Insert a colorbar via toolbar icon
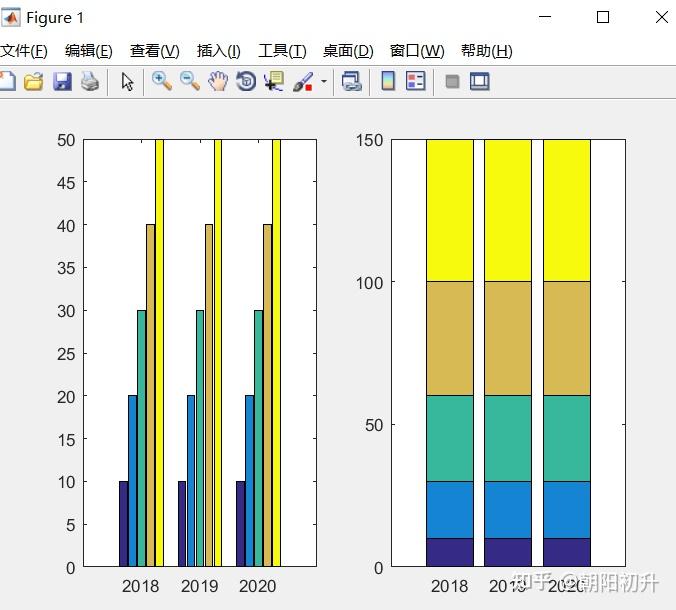The image size is (676, 610). tap(388, 81)
